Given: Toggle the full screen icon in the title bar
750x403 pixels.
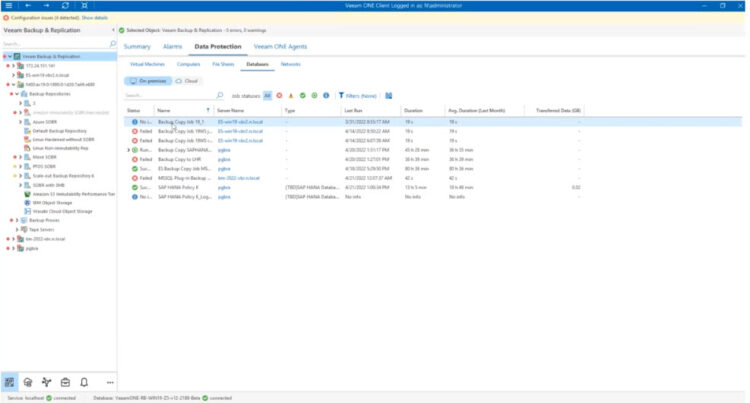Looking at the screenshot, I should [x=84, y=5].
